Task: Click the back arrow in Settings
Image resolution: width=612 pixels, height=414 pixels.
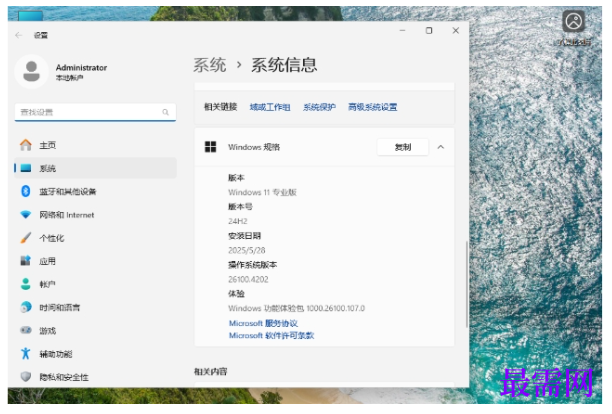Action: pos(19,36)
